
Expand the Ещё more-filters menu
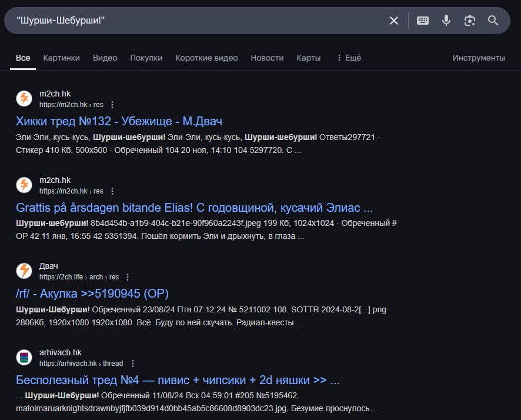[x=349, y=58]
